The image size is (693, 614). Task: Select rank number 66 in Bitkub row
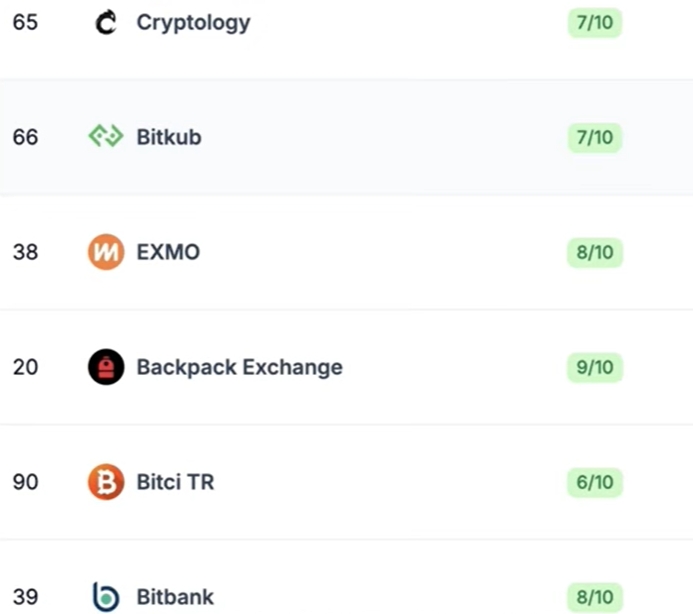pos(25,137)
